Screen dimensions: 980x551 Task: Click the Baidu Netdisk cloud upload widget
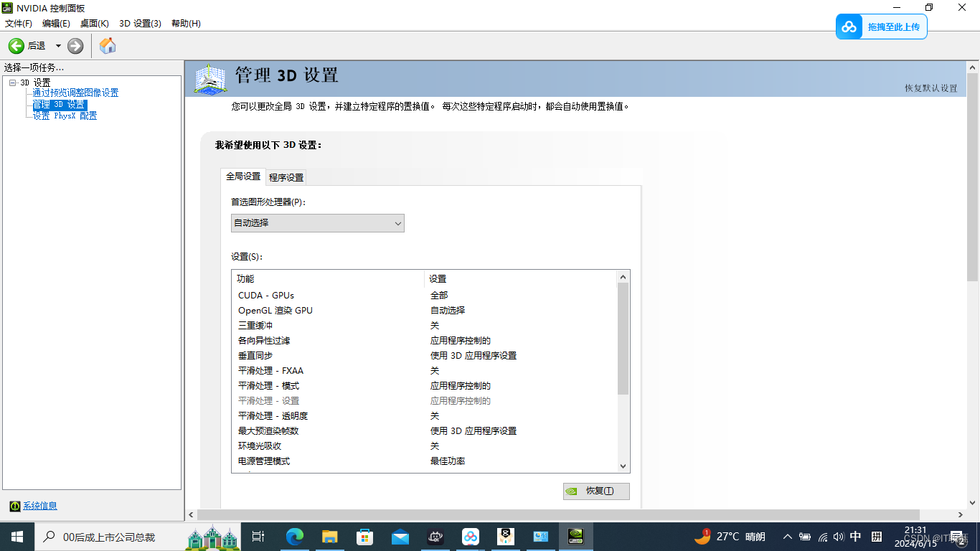click(x=881, y=27)
